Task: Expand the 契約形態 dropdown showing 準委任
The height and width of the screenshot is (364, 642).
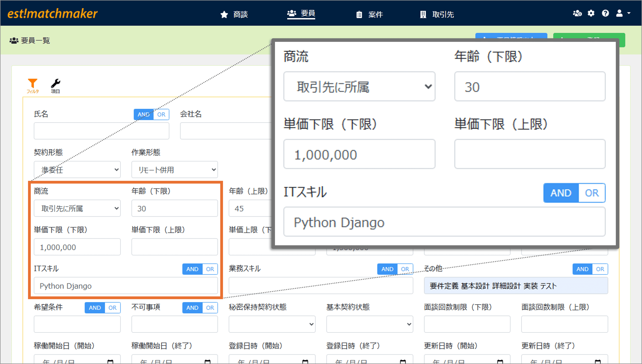Action: tap(77, 170)
